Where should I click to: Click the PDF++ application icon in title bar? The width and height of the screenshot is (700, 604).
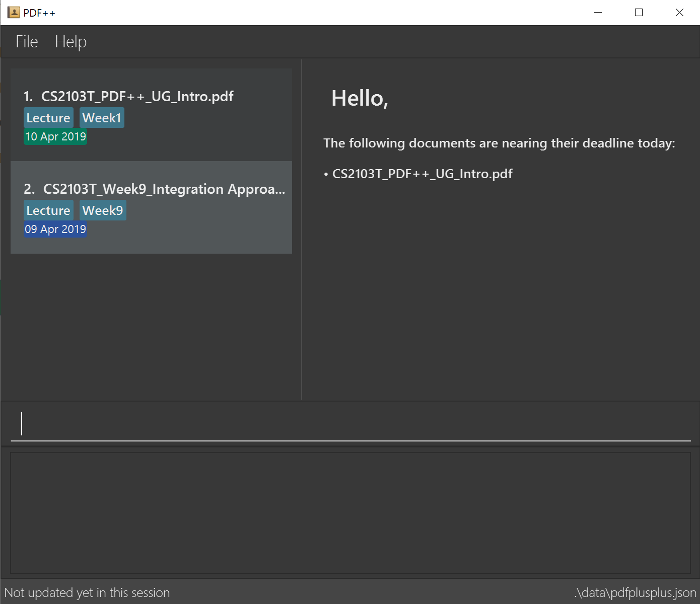[x=14, y=12]
